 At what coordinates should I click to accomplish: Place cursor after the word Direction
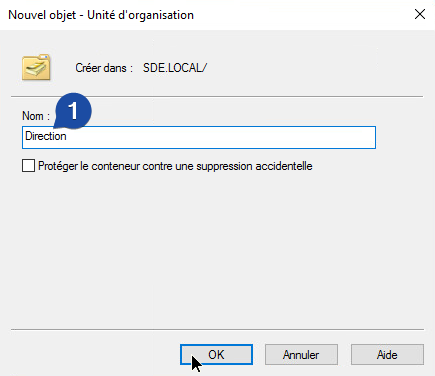tap(67, 136)
